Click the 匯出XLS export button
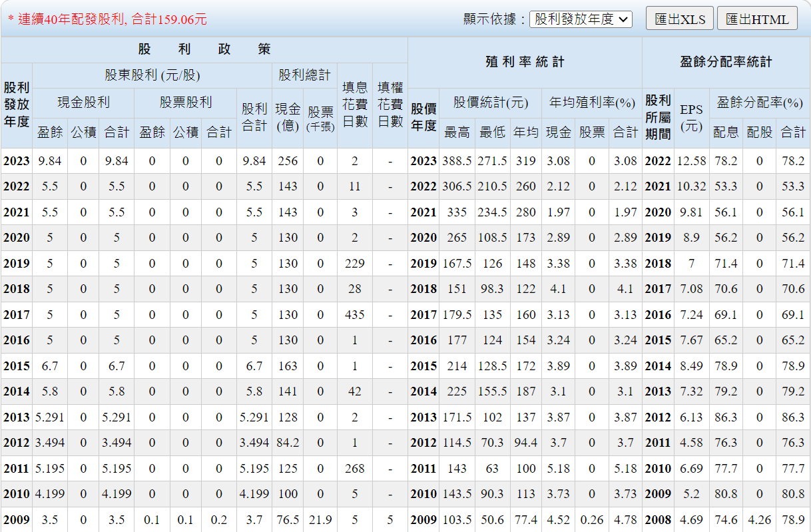The height and width of the screenshot is (532, 811). click(x=679, y=19)
